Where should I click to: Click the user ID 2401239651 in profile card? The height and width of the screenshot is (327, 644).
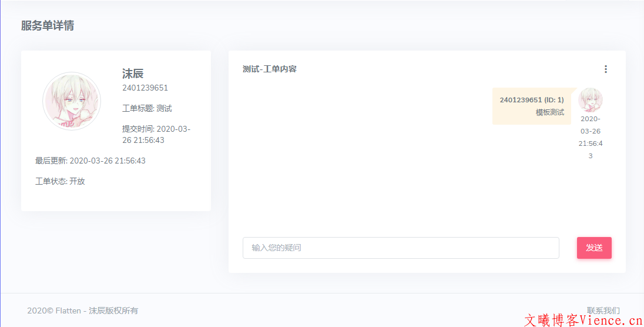pyautogui.click(x=145, y=88)
